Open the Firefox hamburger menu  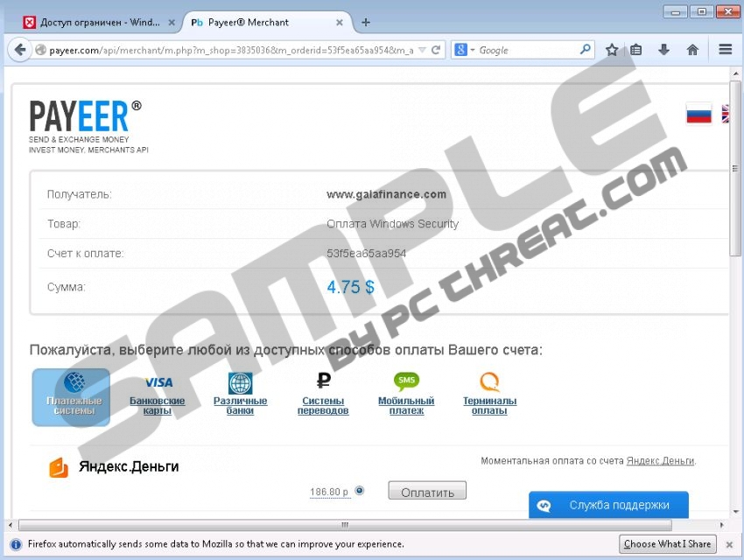click(725, 49)
